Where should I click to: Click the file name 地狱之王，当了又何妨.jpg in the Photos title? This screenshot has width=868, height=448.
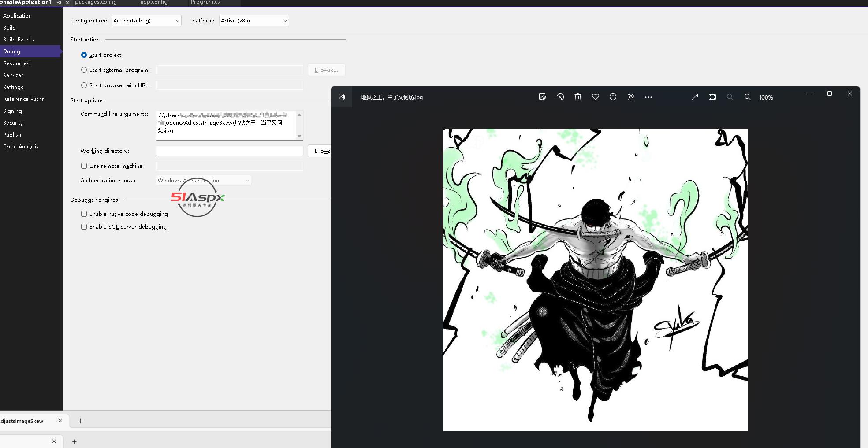point(391,97)
